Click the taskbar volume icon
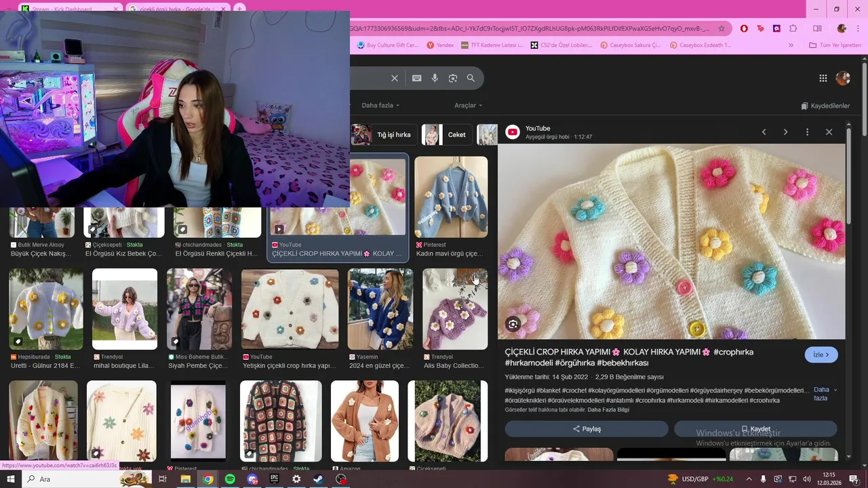This screenshot has width=868, height=488. pyautogui.click(x=806, y=479)
